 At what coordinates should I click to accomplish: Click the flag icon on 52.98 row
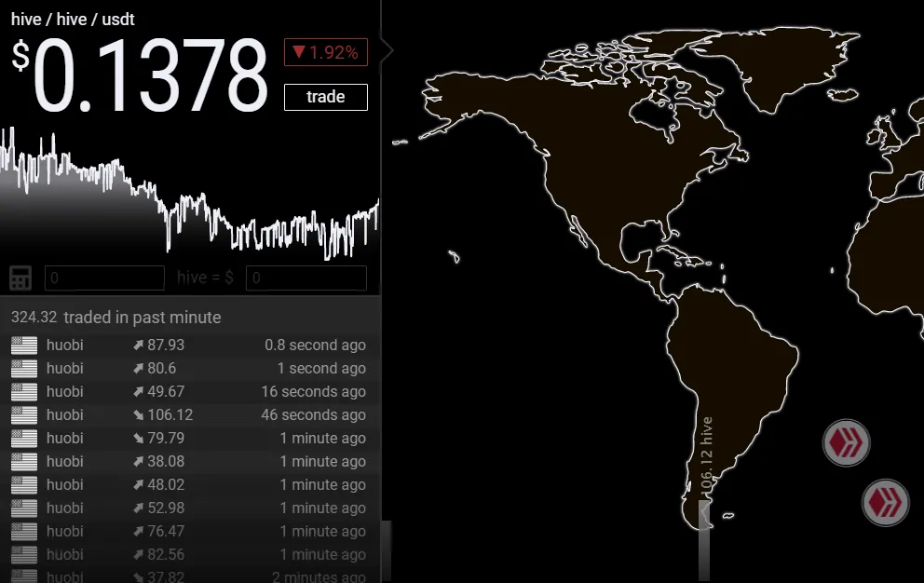(24, 508)
